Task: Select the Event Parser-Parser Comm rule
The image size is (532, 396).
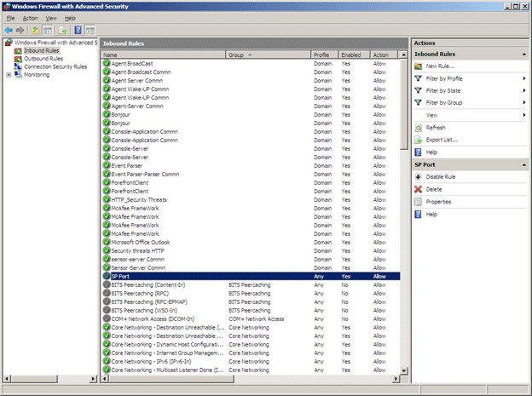Action: click(x=251, y=174)
